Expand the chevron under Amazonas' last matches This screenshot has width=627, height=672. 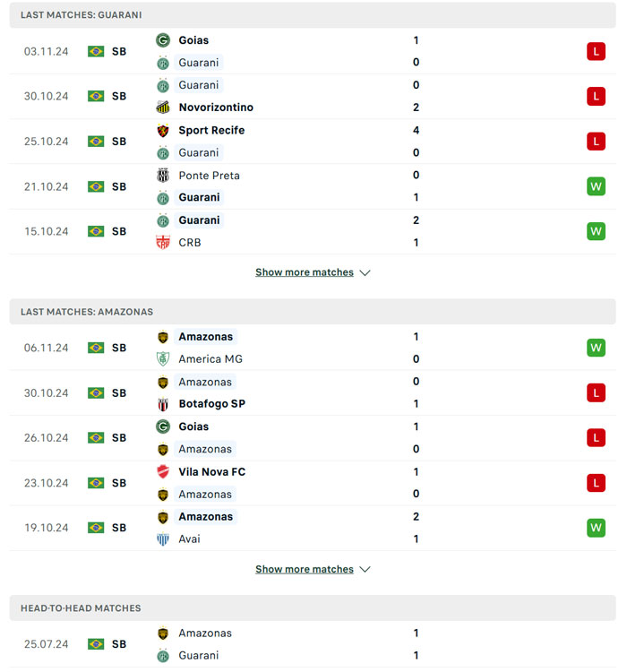(365, 569)
